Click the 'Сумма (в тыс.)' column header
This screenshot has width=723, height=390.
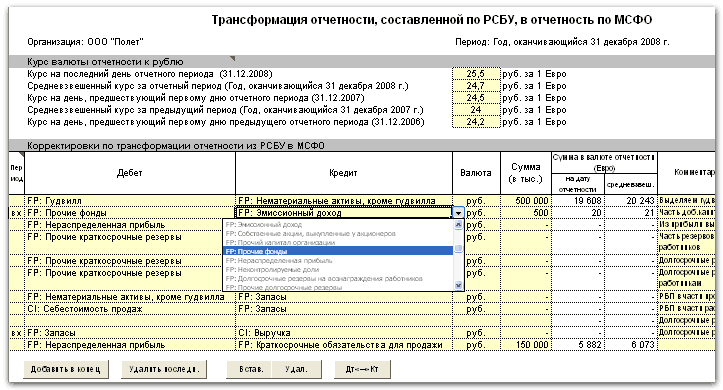click(526, 173)
